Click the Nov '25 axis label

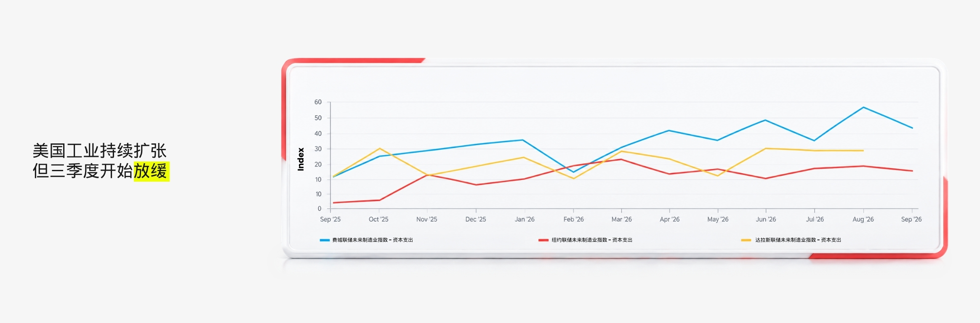pyautogui.click(x=426, y=219)
